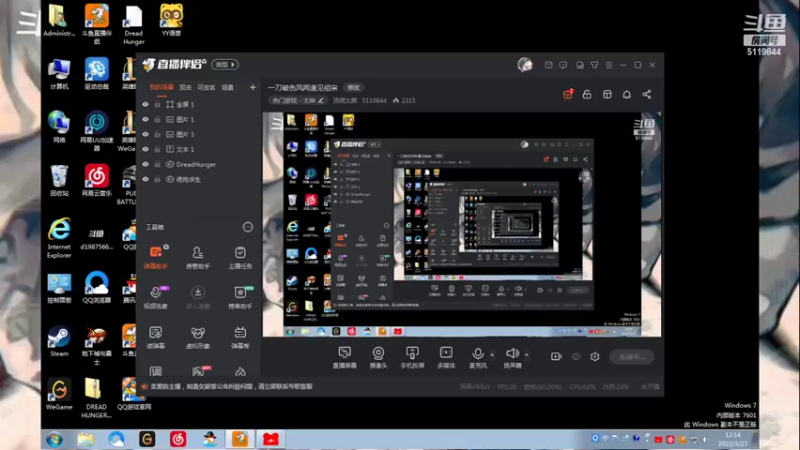Select the DreadHunger source row
The height and width of the screenshot is (450, 800).
pyautogui.click(x=198, y=164)
